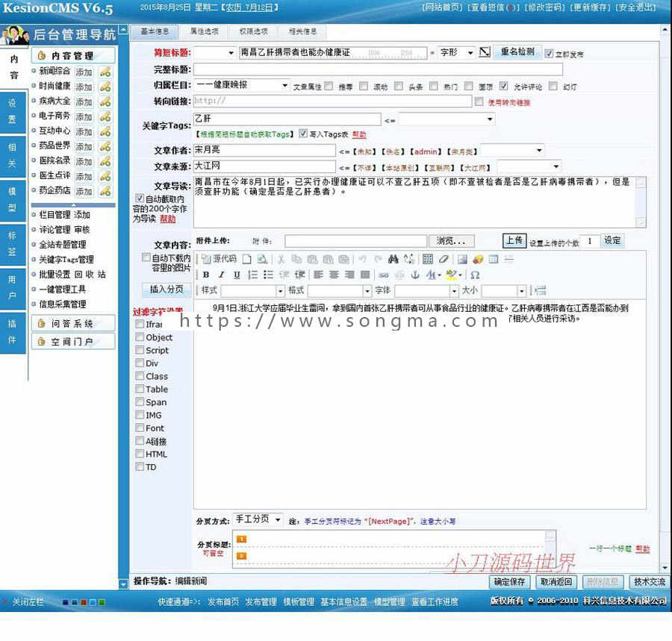Open the 样式 style dropdown
The image size is (672, 641).
(252, 291)
